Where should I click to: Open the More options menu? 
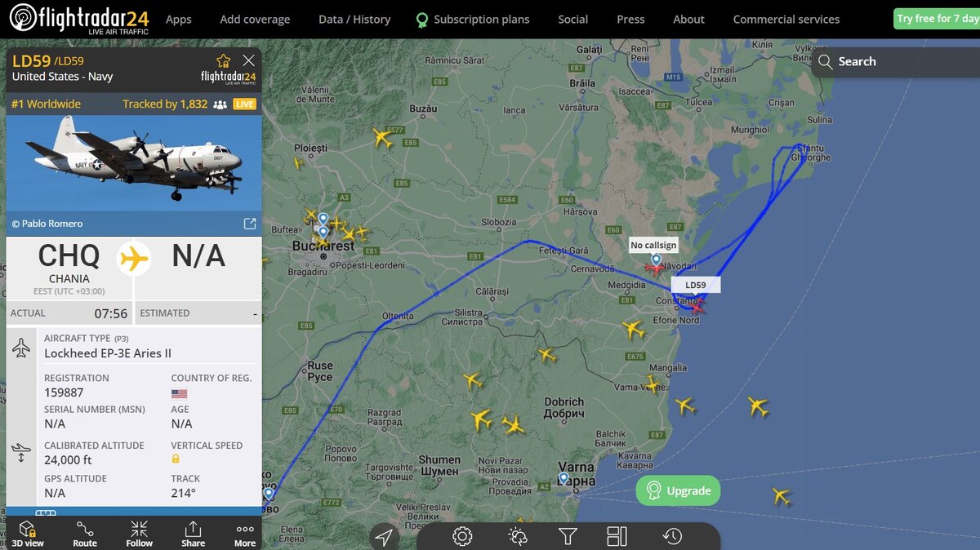tap(245, 534)
